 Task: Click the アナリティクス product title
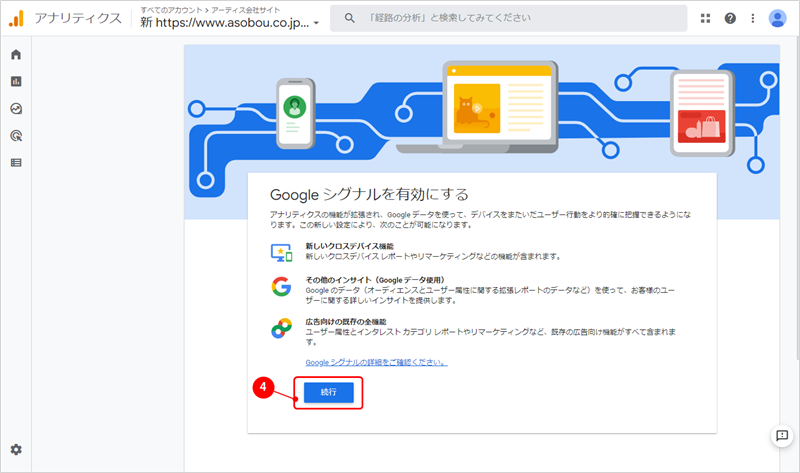(x=78, y=18)
